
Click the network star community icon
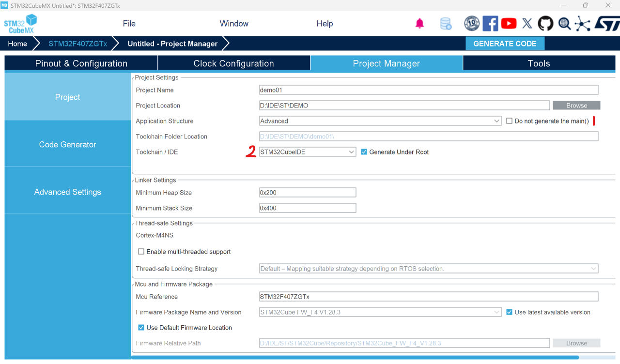pos(583,23)
